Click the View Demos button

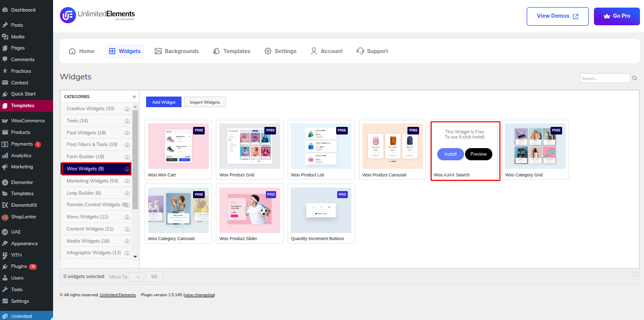pyautogui.click(x=558, y=16)
